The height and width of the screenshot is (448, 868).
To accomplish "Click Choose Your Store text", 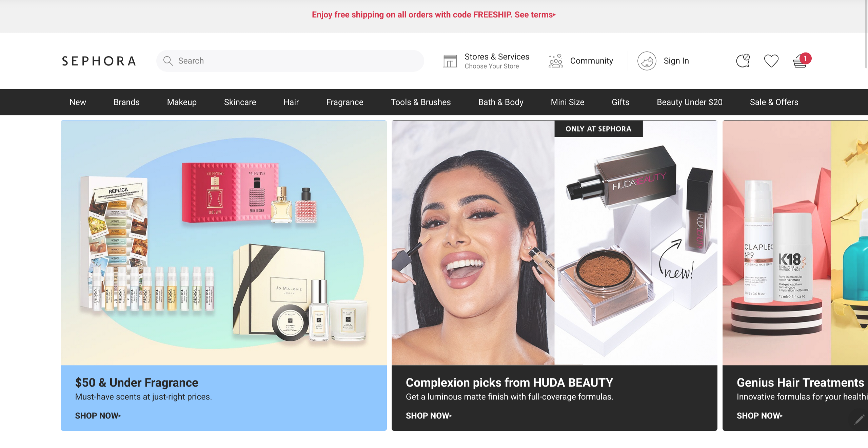I will click(x=492, y=66).
